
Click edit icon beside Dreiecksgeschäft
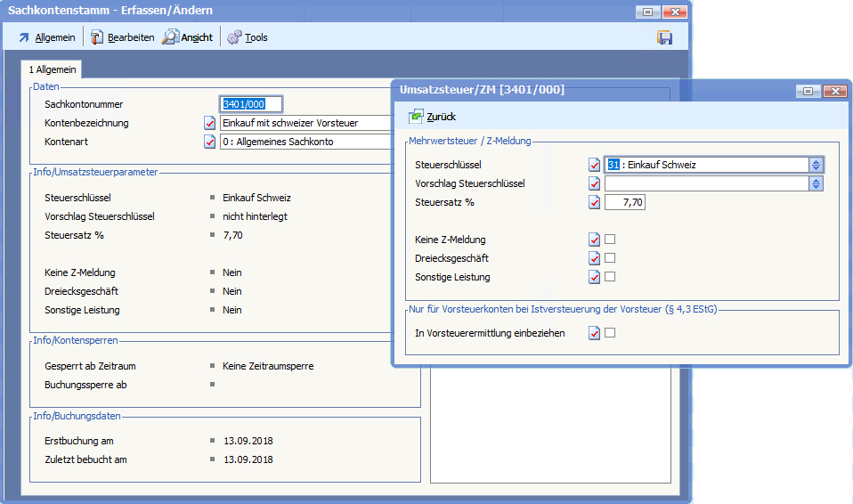594,258
